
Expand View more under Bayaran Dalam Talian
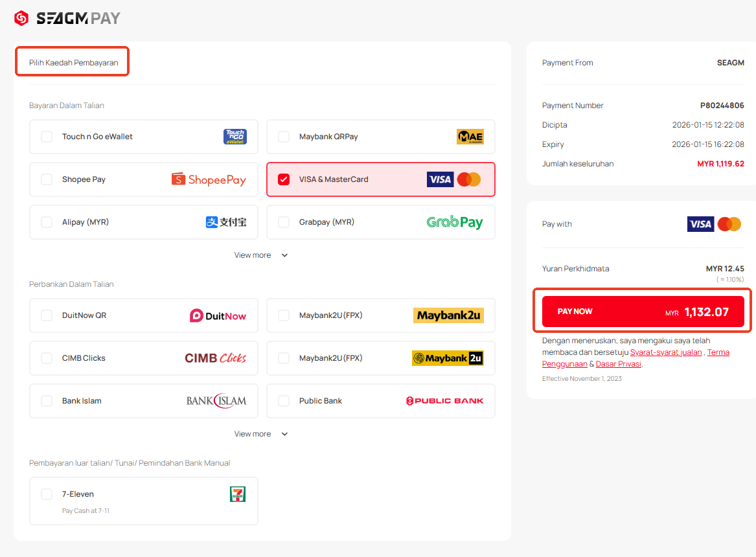coord(261,255)
